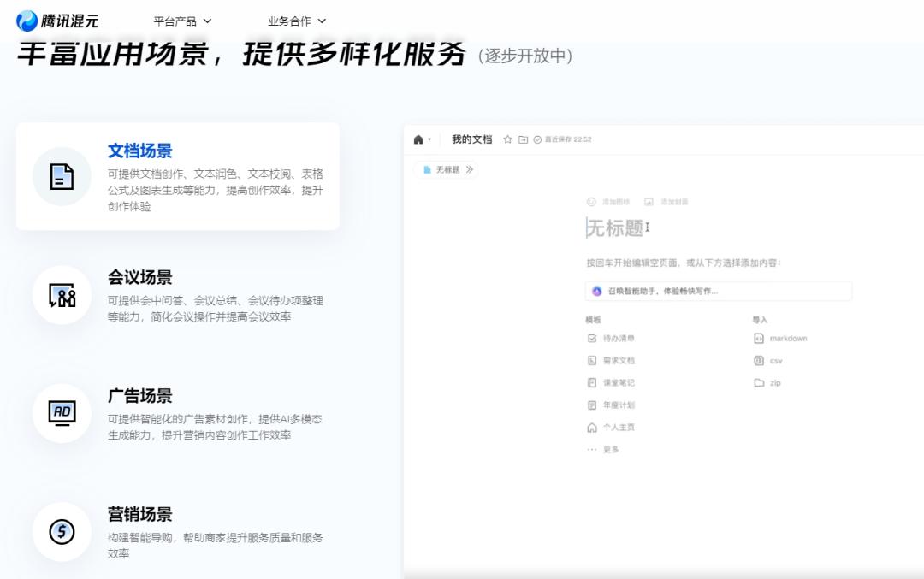The height and width of the screenshot is (579, 924).
Task: Click the 营销场景 dollar icon
Action: (x=61, y=532)
